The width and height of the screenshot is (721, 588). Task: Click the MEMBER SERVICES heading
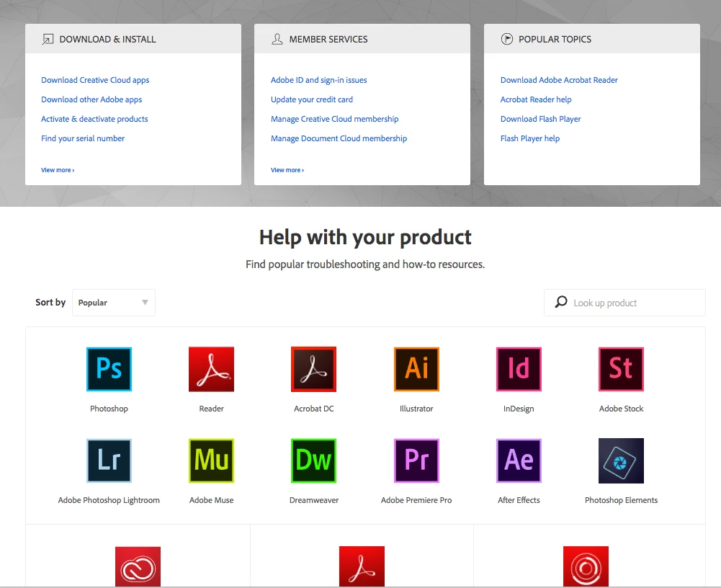(328, 39)
